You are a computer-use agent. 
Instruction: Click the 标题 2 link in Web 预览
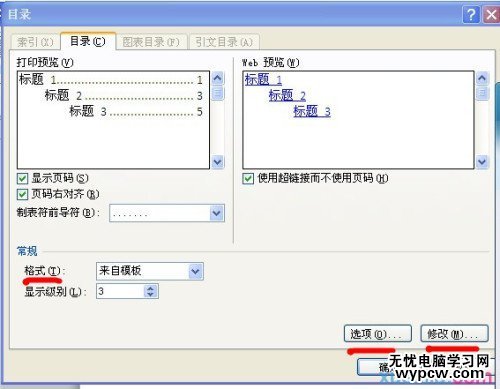click(287, 96)
